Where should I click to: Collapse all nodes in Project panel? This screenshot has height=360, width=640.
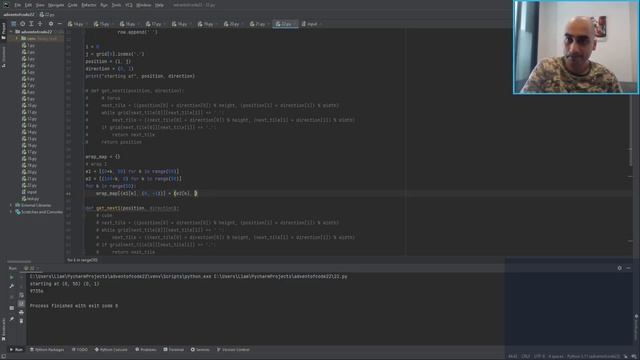click(40, 24)
